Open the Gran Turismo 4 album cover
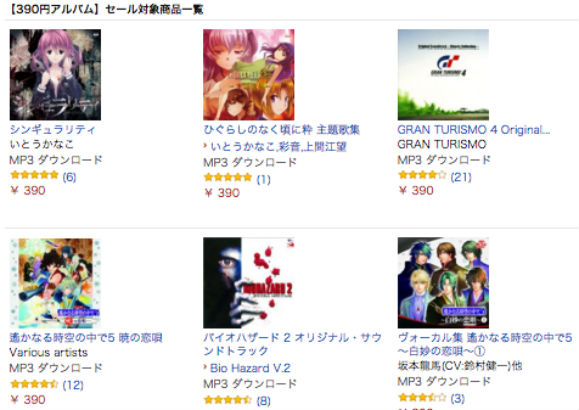Screen dimensions: 579x410 443,75
